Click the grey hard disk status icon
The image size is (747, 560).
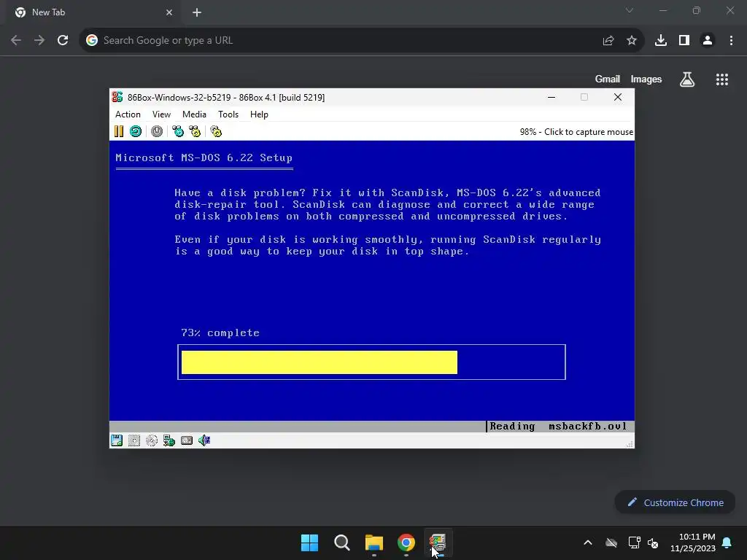click(x=187, y=440)
